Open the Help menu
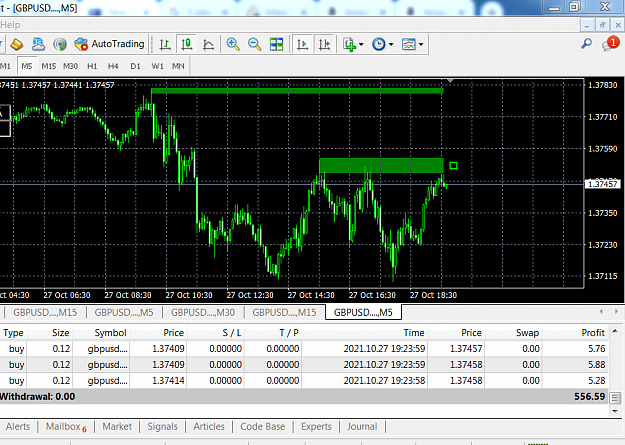 (x=10, y=25)
